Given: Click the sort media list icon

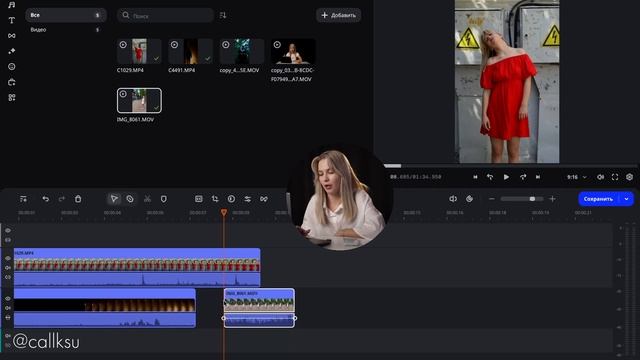Looking at the screenshot, I should coord(223,16).
